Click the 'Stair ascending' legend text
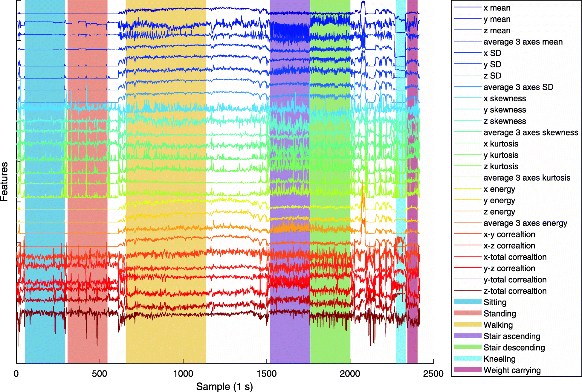 [x=512, y=336]
